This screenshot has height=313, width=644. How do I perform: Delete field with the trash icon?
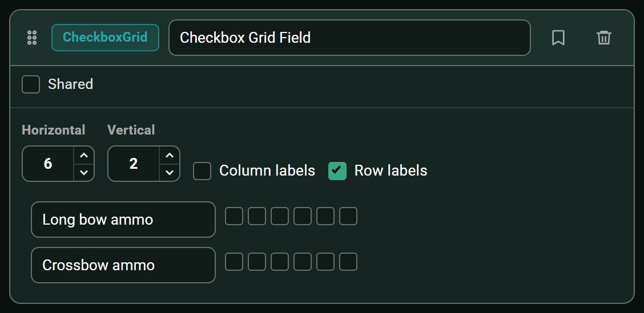click(604, 38)
